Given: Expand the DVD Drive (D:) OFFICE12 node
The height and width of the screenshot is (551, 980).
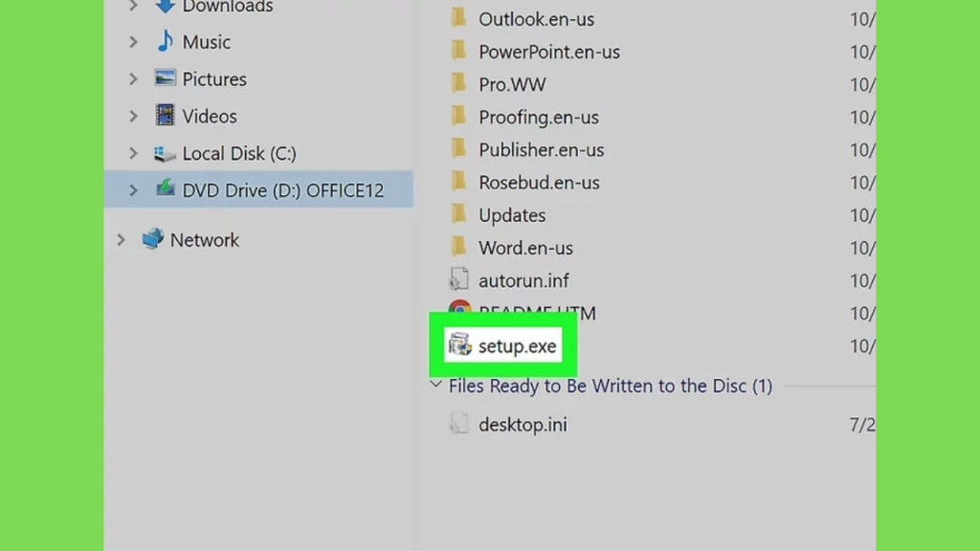Looking at the screenshot, I should click(133, 190).
